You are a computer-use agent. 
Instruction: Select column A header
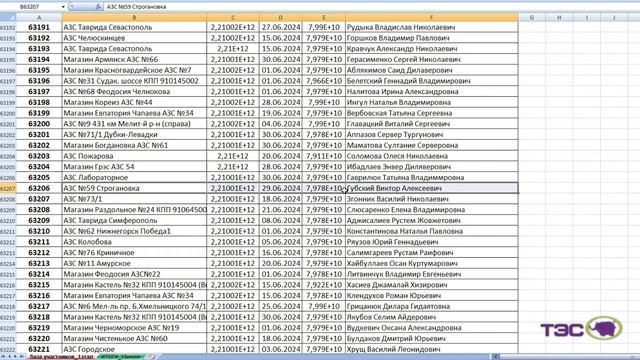tap(39, 17)
